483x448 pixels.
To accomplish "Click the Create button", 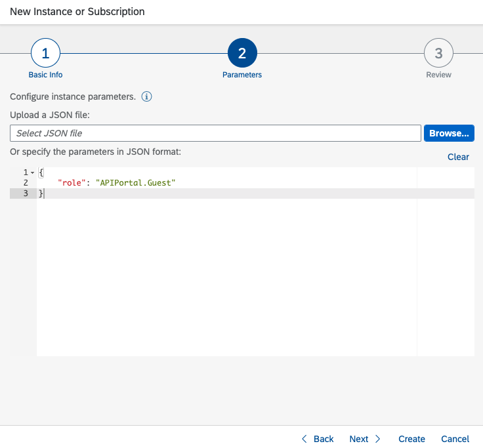I will [411, 439].
